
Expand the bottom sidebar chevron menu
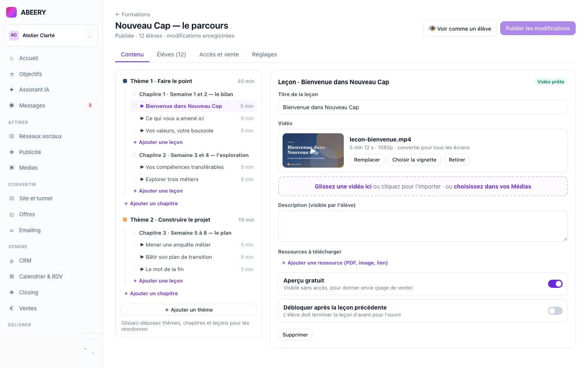click(x=93, y=353)
